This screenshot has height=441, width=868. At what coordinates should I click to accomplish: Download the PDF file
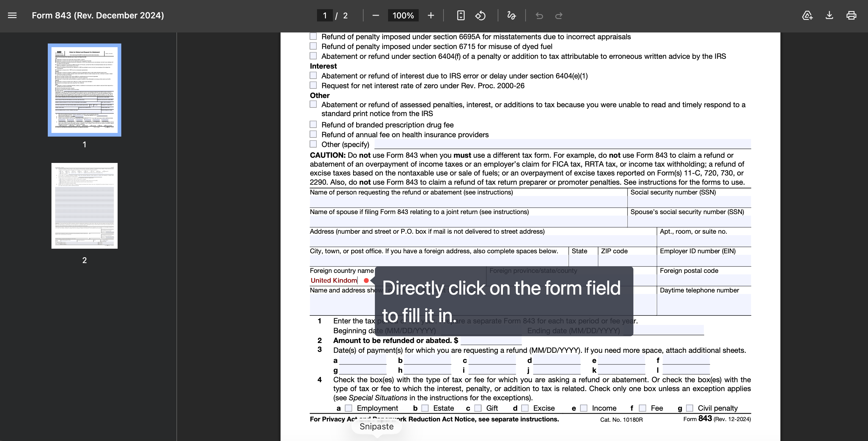point(829,16)
